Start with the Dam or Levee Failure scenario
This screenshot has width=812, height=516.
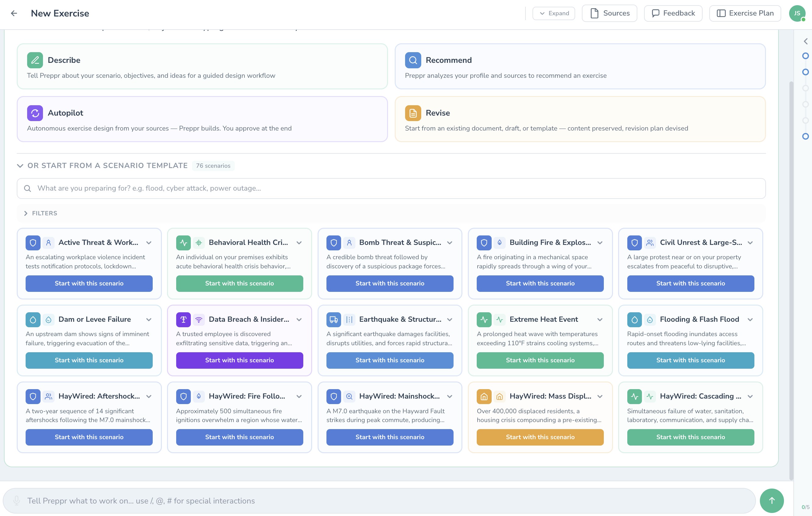click(89, 360)
